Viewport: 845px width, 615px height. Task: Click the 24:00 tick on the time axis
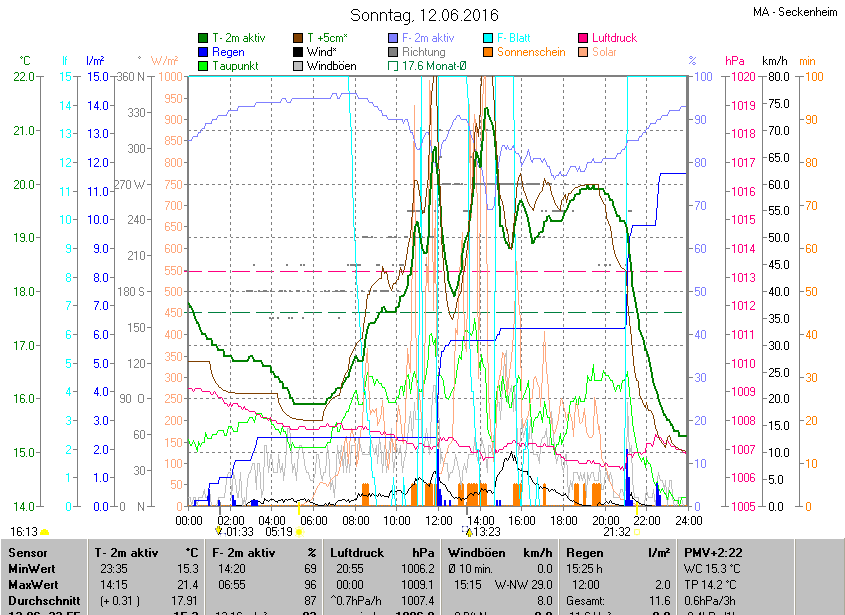(x=689, y=521)
